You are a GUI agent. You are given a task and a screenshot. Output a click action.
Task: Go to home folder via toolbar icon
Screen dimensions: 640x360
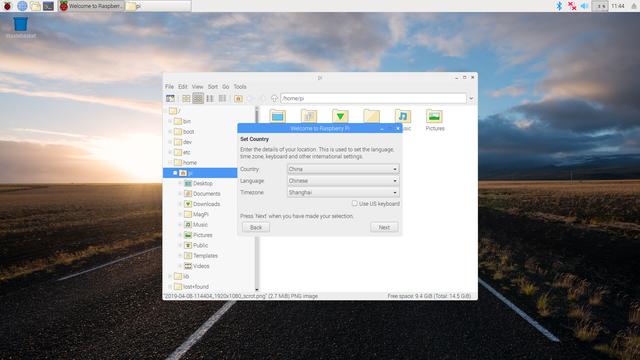tap(238, 98)
